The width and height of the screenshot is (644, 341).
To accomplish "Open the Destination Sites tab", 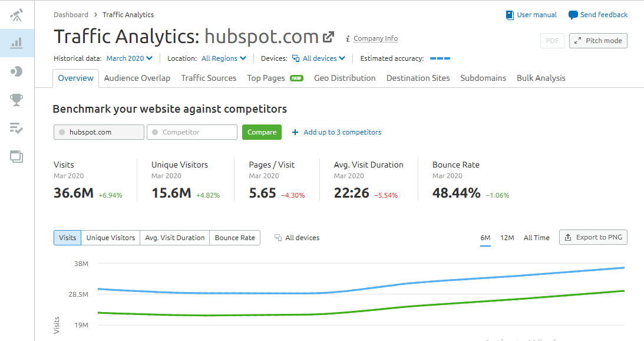I will [x=418, y=78].
